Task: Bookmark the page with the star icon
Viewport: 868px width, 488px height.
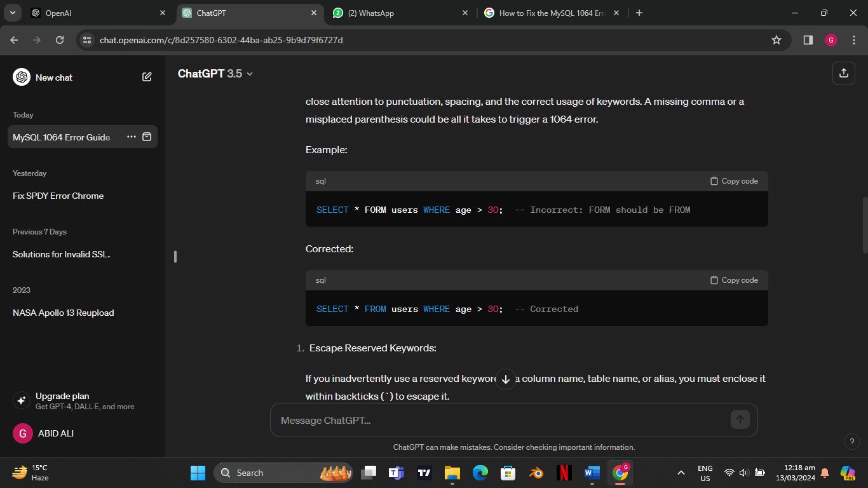Action: (x=775, y=39)
